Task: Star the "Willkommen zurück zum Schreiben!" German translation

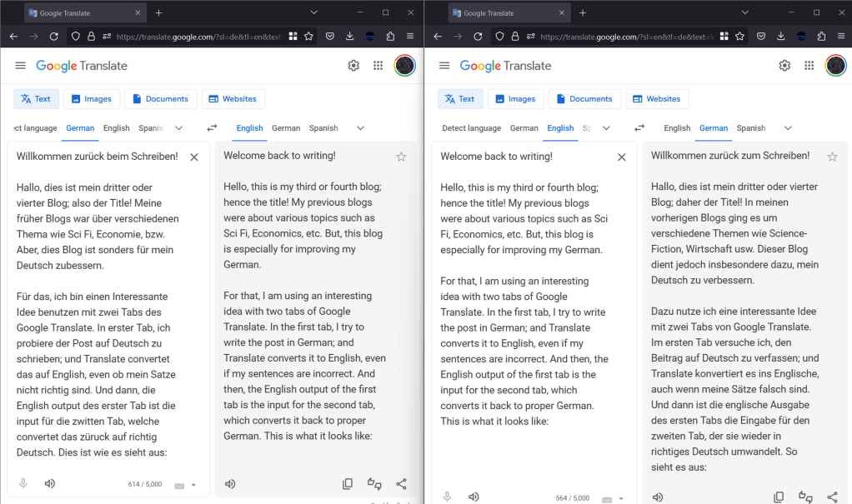Action: point(832,157)
